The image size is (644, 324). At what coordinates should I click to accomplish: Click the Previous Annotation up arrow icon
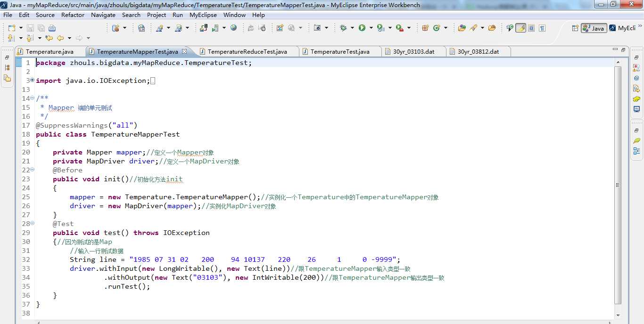click(x=30, y=38)
